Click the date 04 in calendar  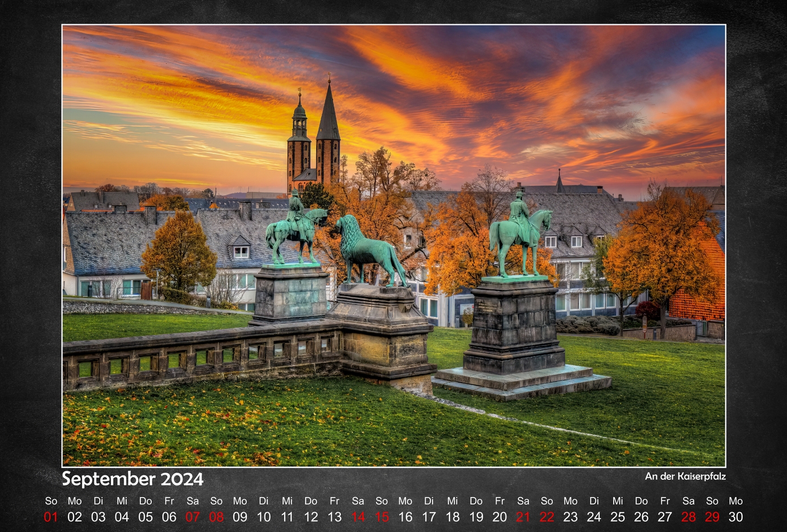[x=122, y=517]
